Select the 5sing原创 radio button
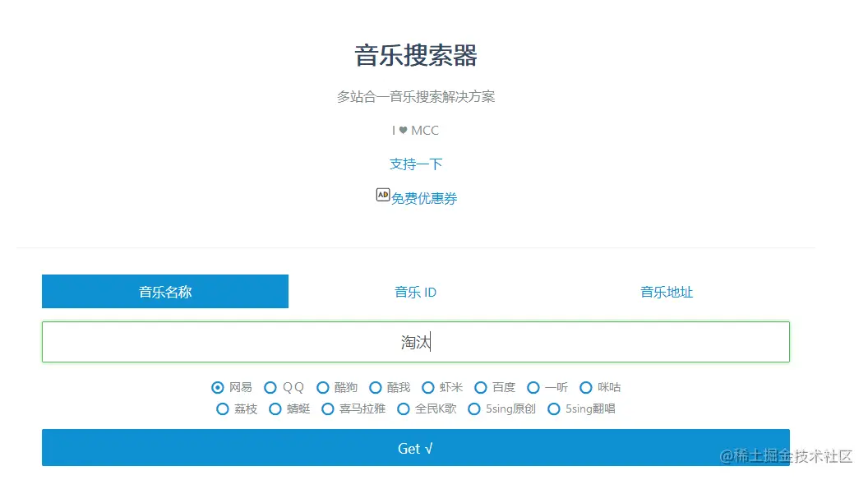 tap(474, 408)
